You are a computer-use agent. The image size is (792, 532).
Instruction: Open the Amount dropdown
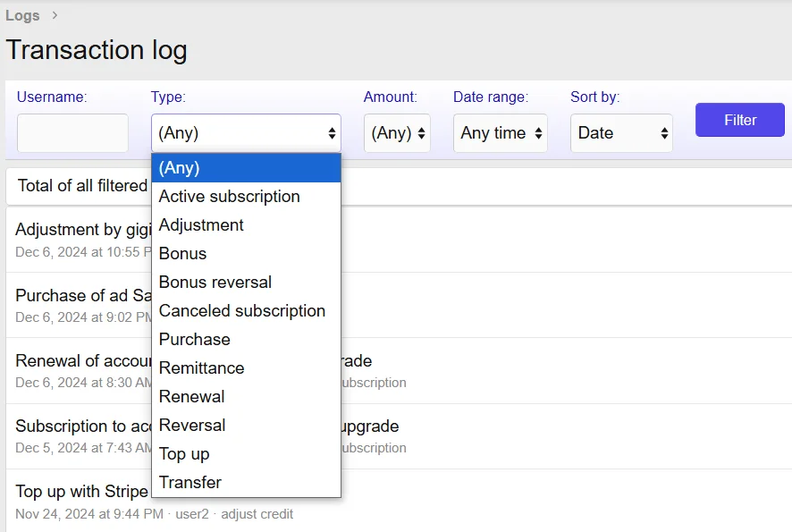tap(397, 133)
